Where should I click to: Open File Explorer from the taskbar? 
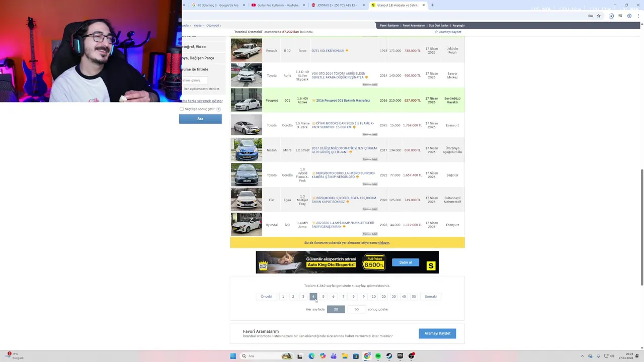point(345,356)
